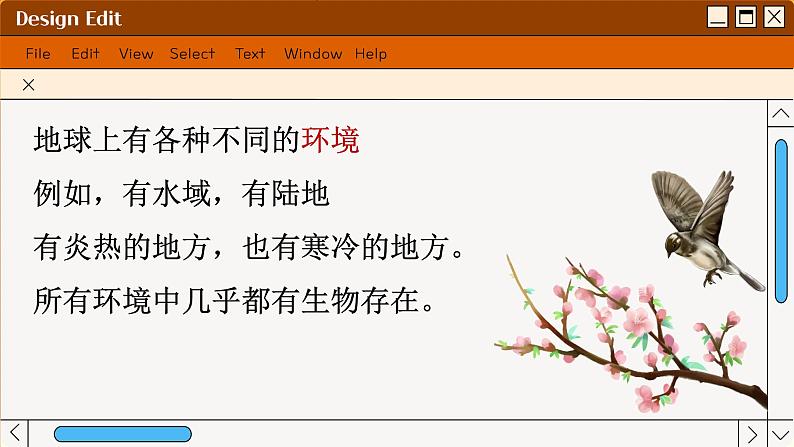Image resolution: width=794 pixels, height=447 pixels.
Task: Open the Window menu
Action: coord(312,54)
